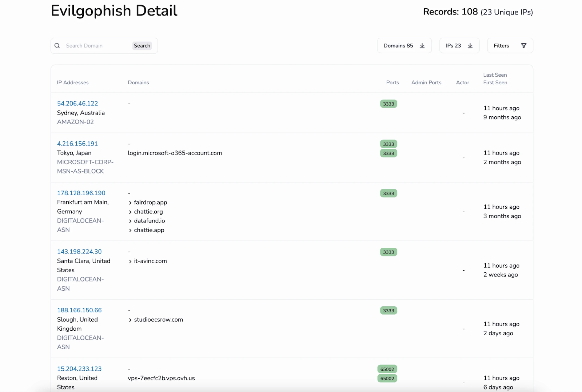
Task: Click the 3333 port badge for 143.198.224.30
Action: (x=389, y=252)
